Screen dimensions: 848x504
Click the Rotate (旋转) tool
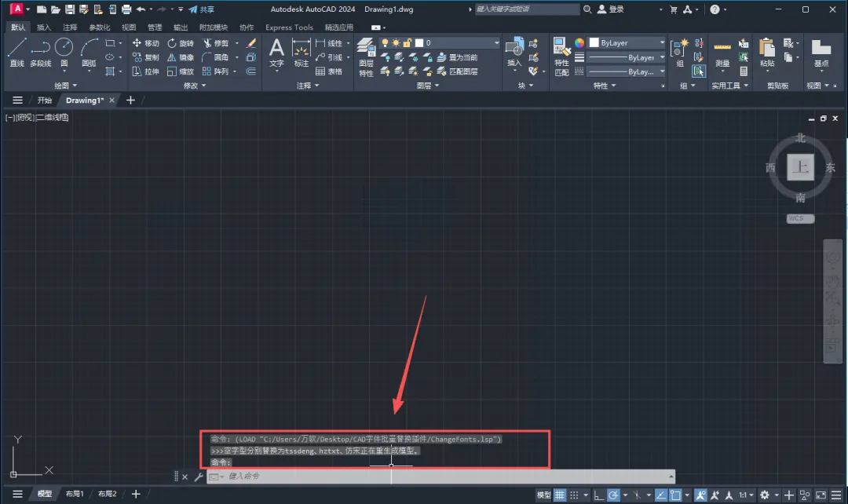point(180,43)
